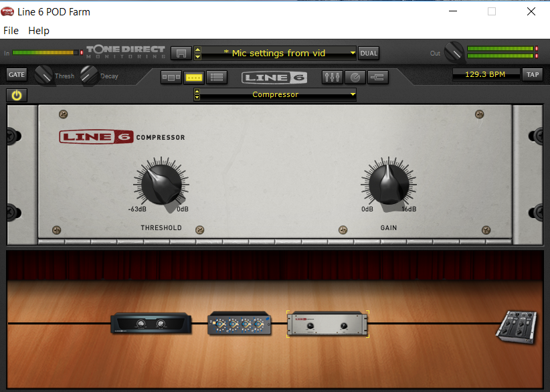
Task: Step to next preset with down arrow
Action: pyautogui.click(x=197, y=56)
